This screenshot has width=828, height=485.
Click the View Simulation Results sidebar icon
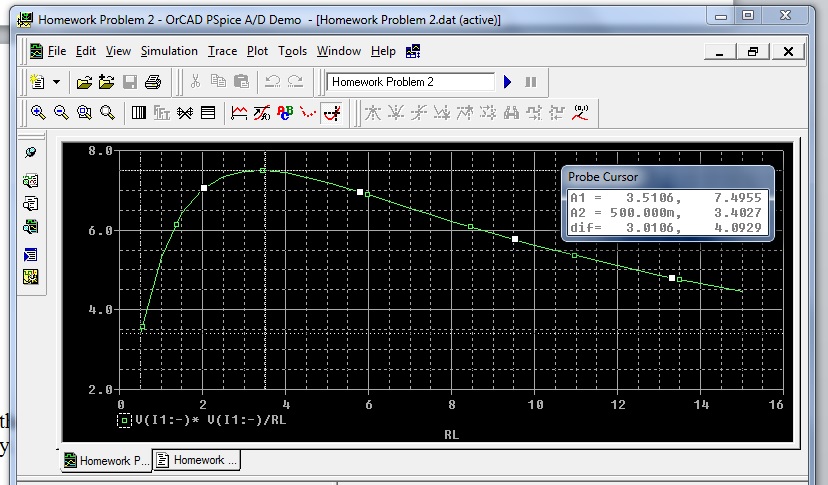point(31,181)
